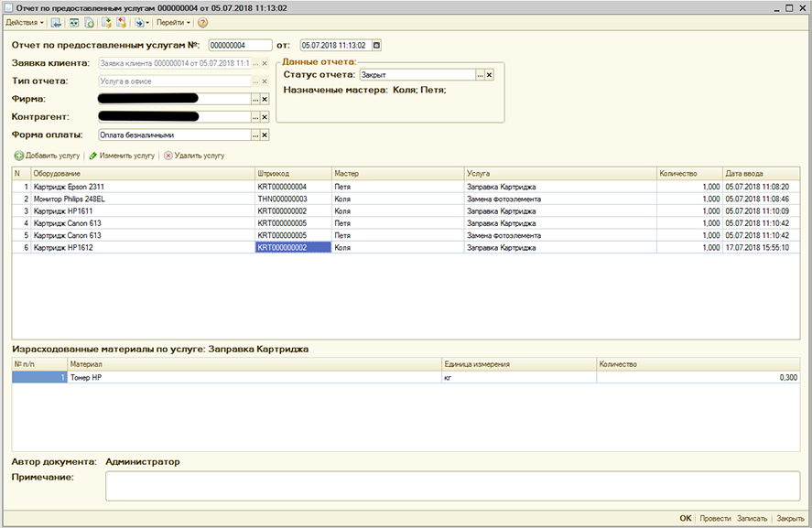Click the Записать button

[752, 519]
